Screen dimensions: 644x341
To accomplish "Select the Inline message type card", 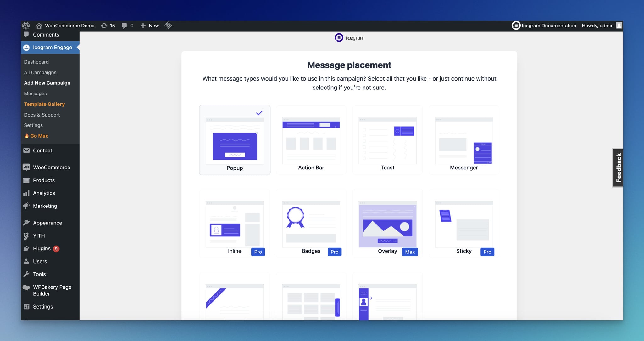I will pos(235,224).
